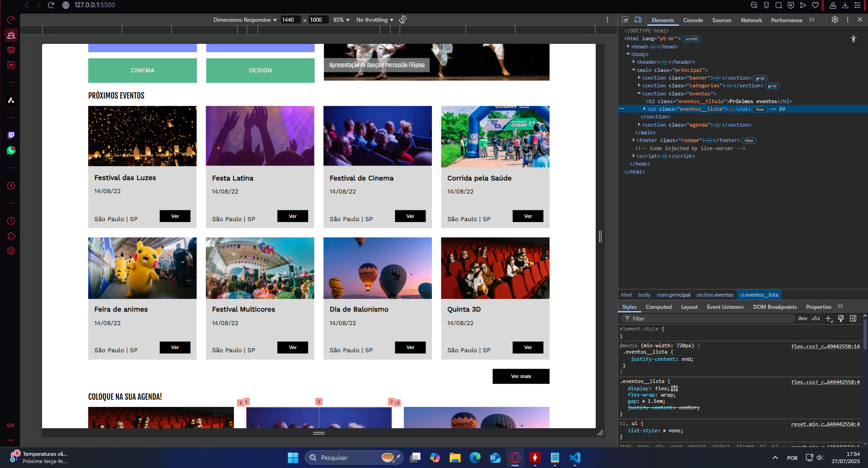Toggle the flex badge on eventos__lista
This screenshot has height=468, width=868.
click(760, 109)
